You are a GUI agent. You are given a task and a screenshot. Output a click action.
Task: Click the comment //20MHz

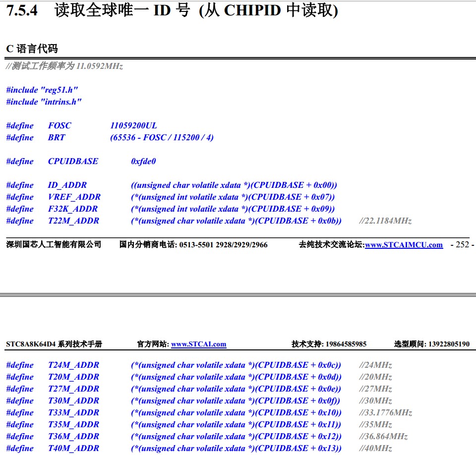(x=375, y=377)
